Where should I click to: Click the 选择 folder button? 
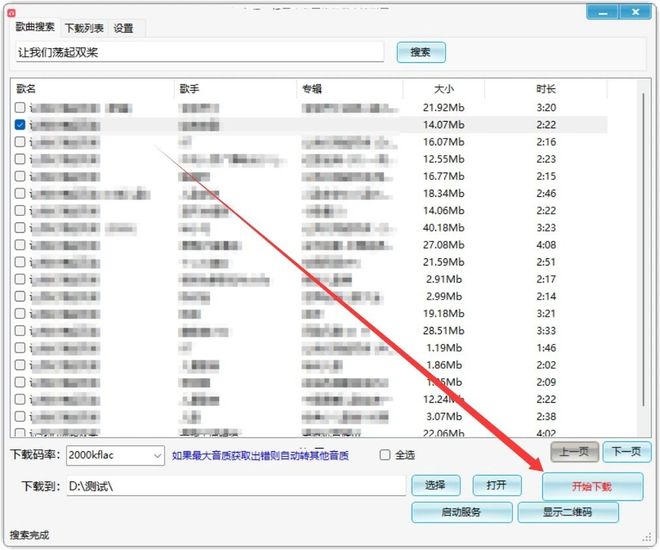coord(435,485)
